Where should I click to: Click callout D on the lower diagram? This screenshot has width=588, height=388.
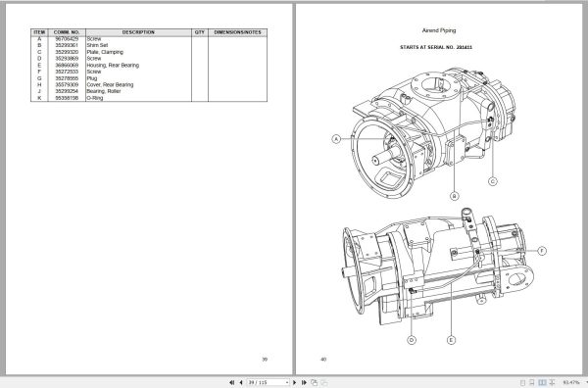click(412, 340)
